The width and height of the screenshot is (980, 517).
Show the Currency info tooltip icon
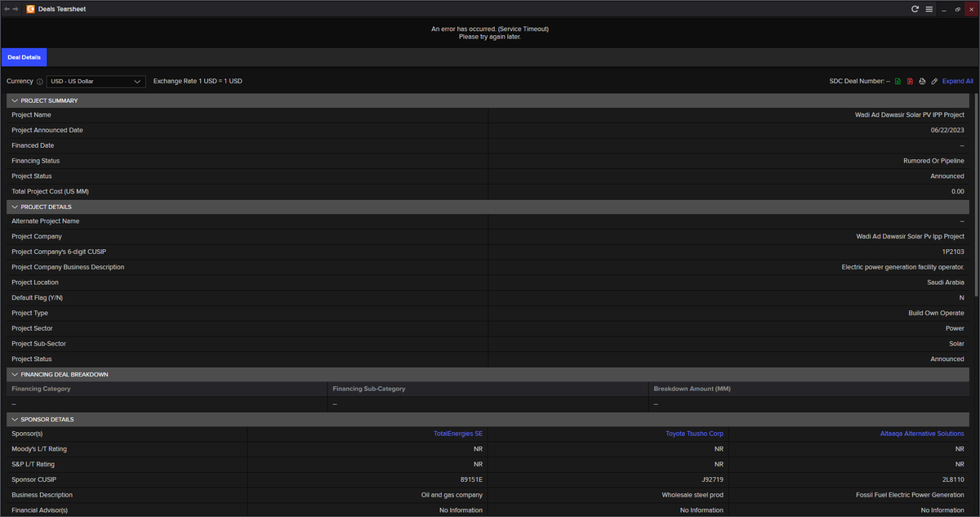point(39,82)
